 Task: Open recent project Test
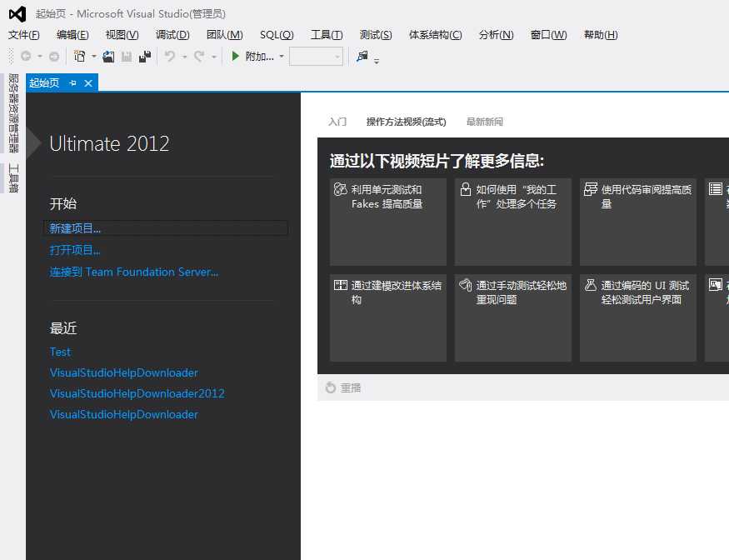pos(60,352)
